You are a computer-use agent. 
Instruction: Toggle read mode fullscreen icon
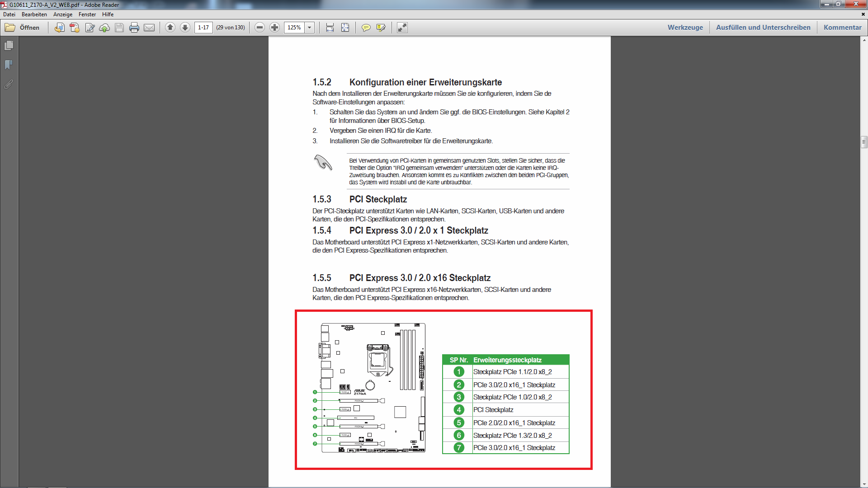402,28
